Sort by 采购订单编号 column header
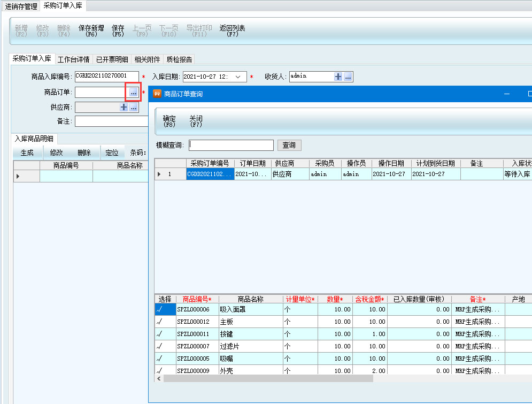532x404 pixels. tap(210, 163)
